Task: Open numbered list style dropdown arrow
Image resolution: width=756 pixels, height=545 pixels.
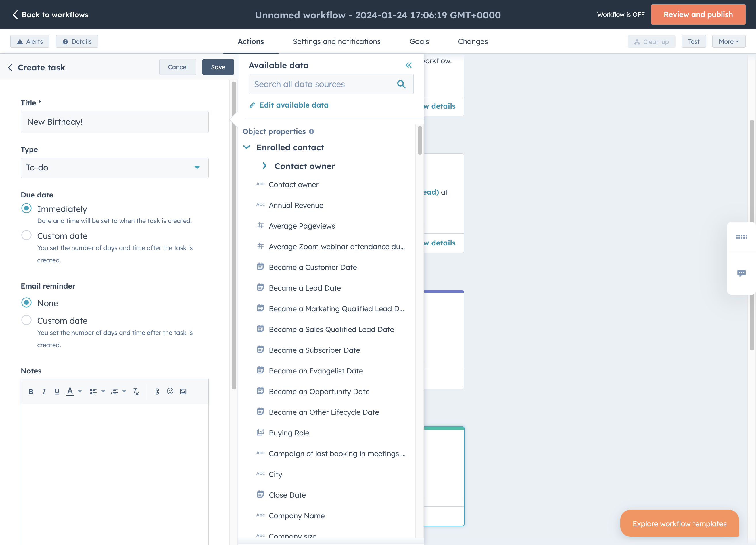Action: (124, 392)
